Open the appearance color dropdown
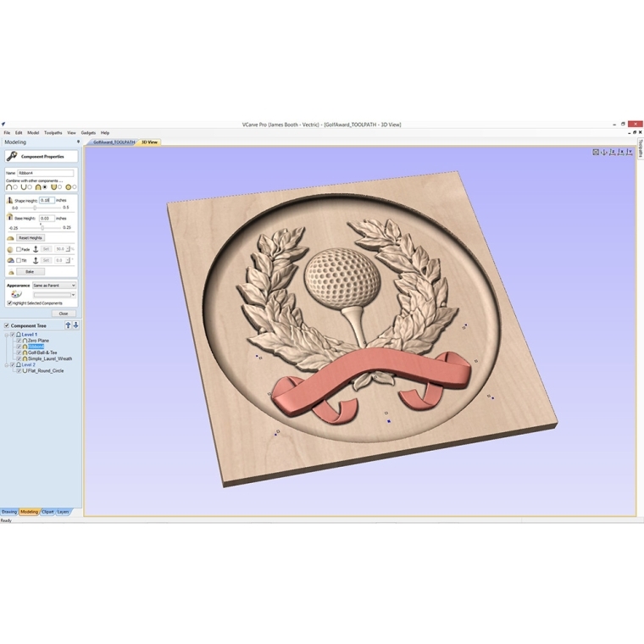 (x=54, y=295)
